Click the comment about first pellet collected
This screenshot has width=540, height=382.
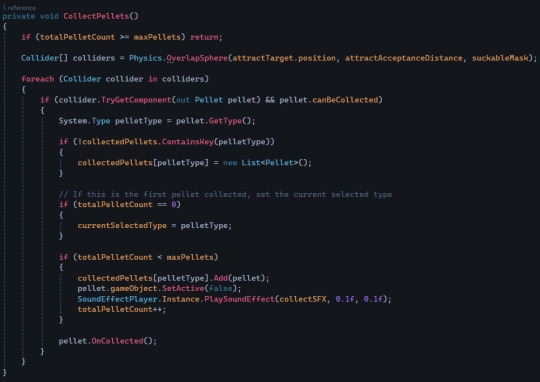pos(225,195)
